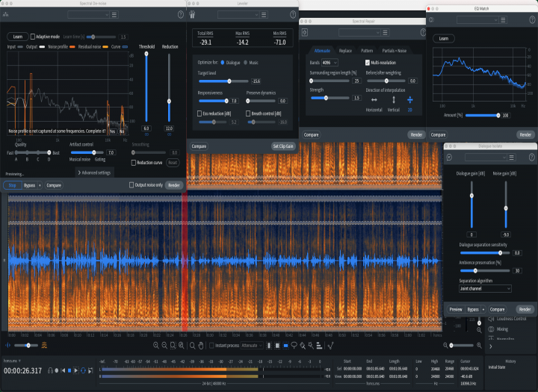Open Bands 4096 dropdown
The height and width of the screenshot is (392, 538).
330,63
